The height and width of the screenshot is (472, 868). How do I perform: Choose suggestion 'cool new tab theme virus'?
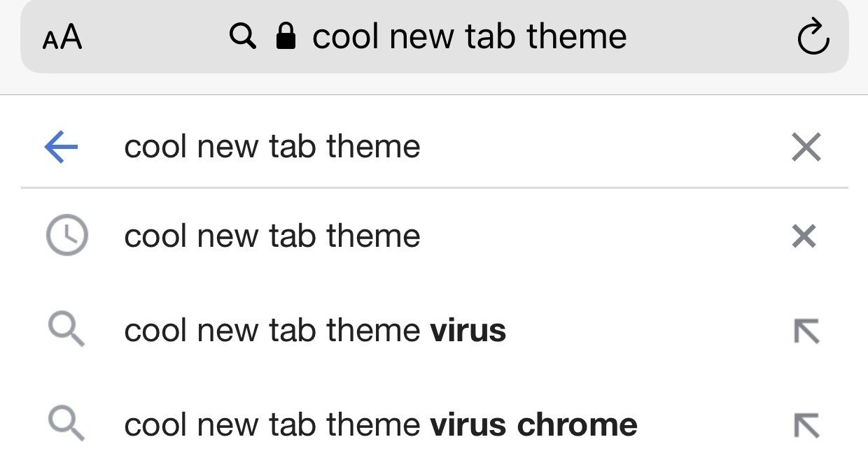pos(315,331)
